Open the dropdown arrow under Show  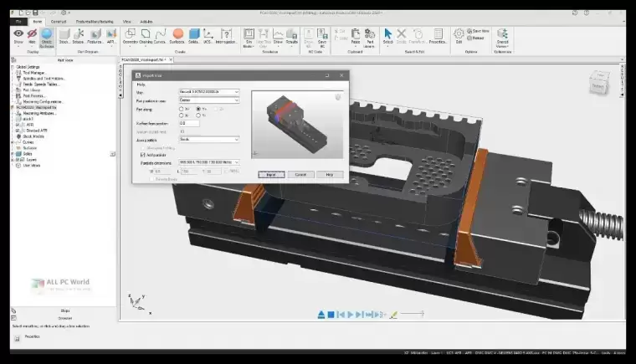click(18, 46)
